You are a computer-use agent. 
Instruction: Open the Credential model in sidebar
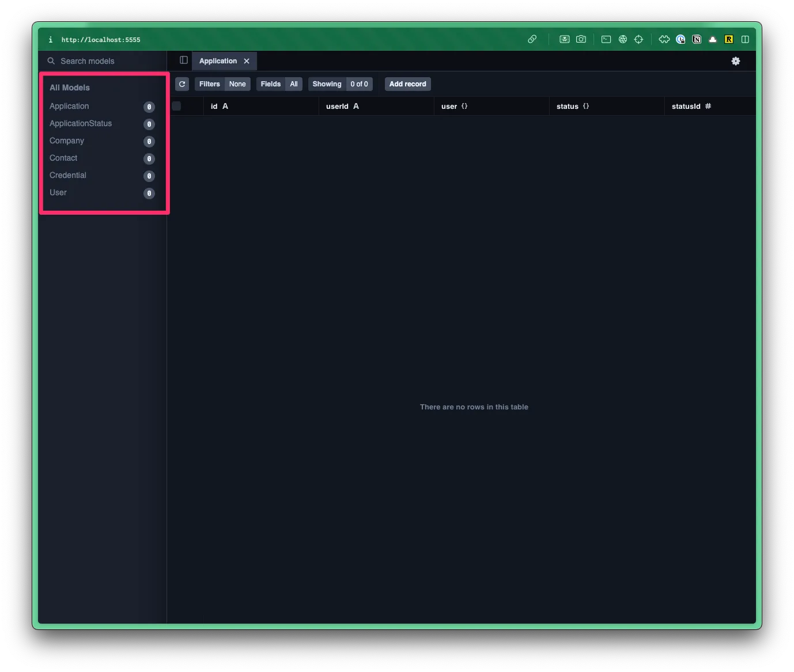pos(68,175)
